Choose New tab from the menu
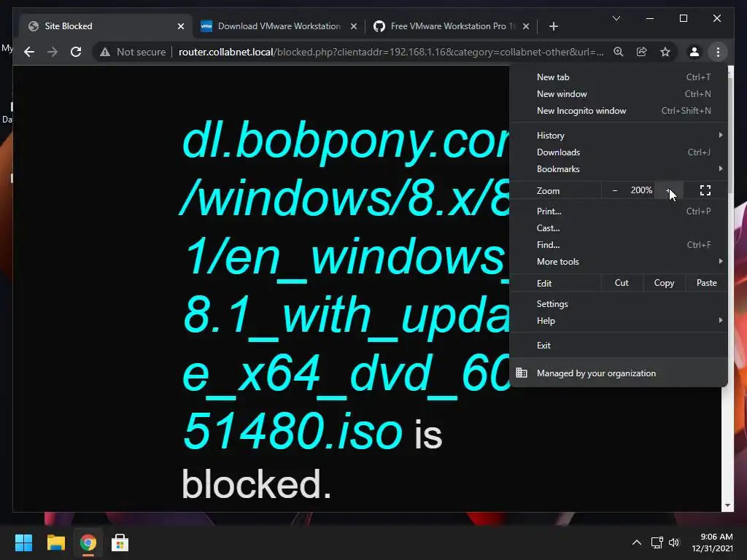The height and width of the screenshot is (560, 747). coord(619,77)
